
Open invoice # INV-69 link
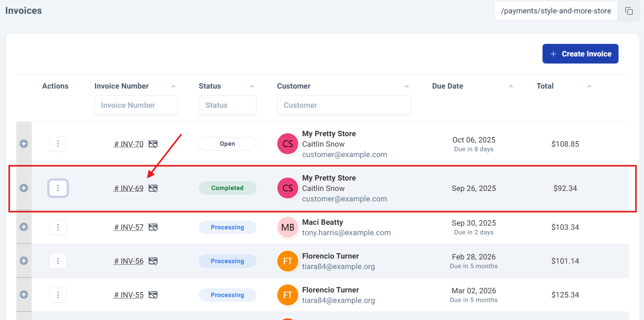coord(129,188)
